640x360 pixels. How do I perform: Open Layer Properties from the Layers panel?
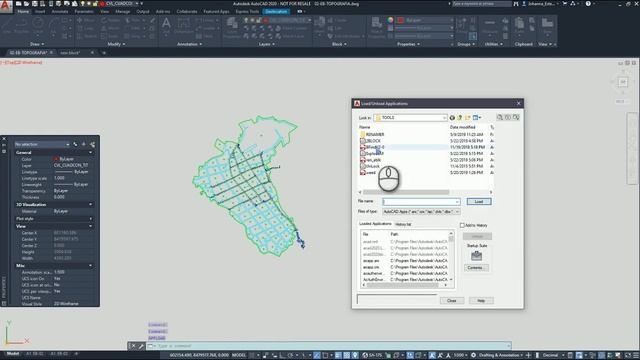(x=232, y=27)
